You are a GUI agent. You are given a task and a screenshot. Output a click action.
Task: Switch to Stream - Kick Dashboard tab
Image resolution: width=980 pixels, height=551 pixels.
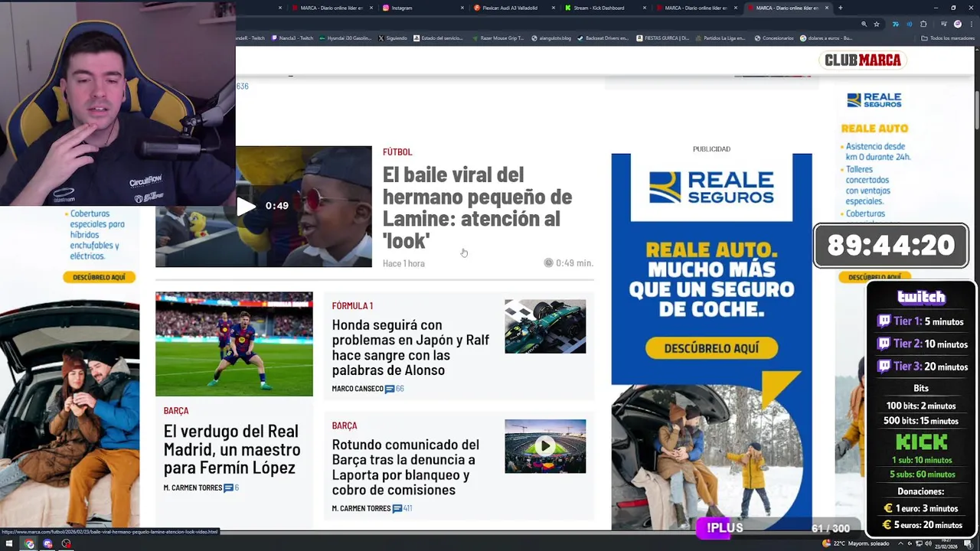coord(605,8)
